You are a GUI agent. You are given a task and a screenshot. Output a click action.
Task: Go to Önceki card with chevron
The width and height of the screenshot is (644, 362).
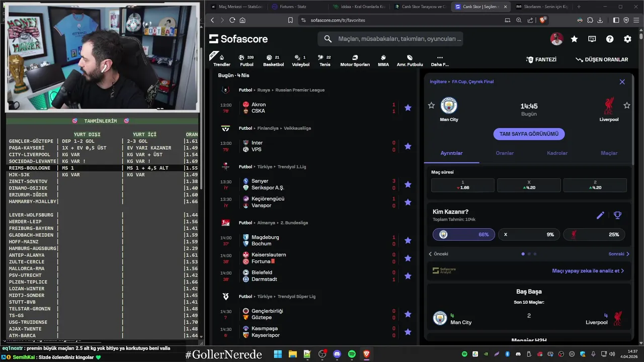438,254
